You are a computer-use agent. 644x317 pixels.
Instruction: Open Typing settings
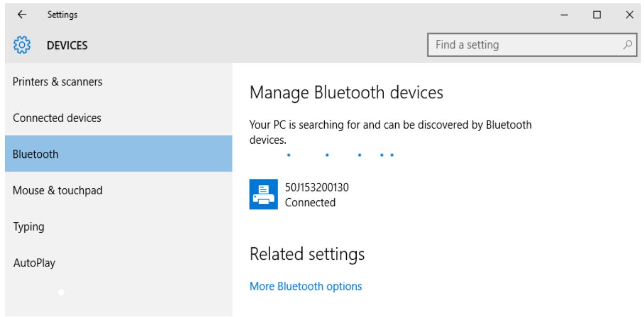[119, 227]
